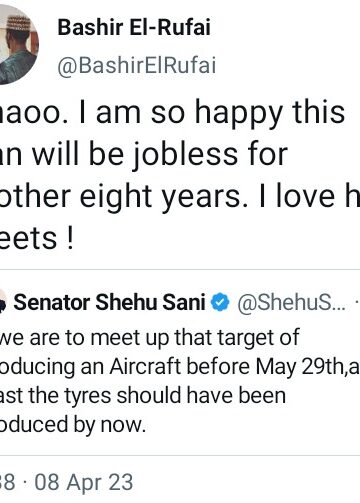The width and height of the screenshot is (360, 503).
Task: Select the main tweet text about jobless
Action: pyautogui.click(x=180, y=175)
